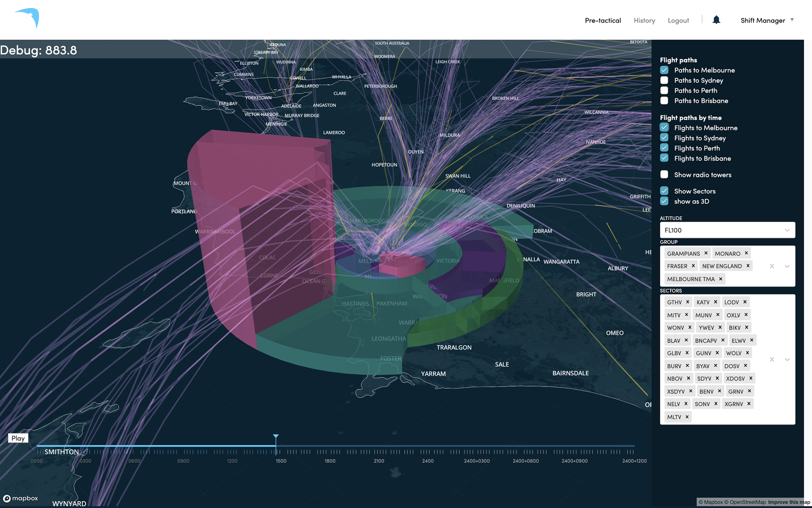This screenshot has width=812, height=508.
Task: Click the BAIRNSDALE map label
Action: click(x=571, y=373)
